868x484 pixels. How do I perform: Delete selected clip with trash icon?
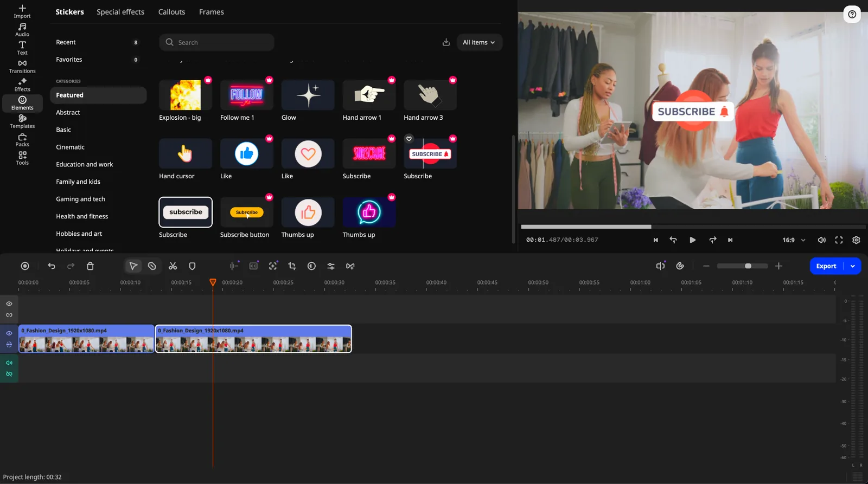coord(90,266)
